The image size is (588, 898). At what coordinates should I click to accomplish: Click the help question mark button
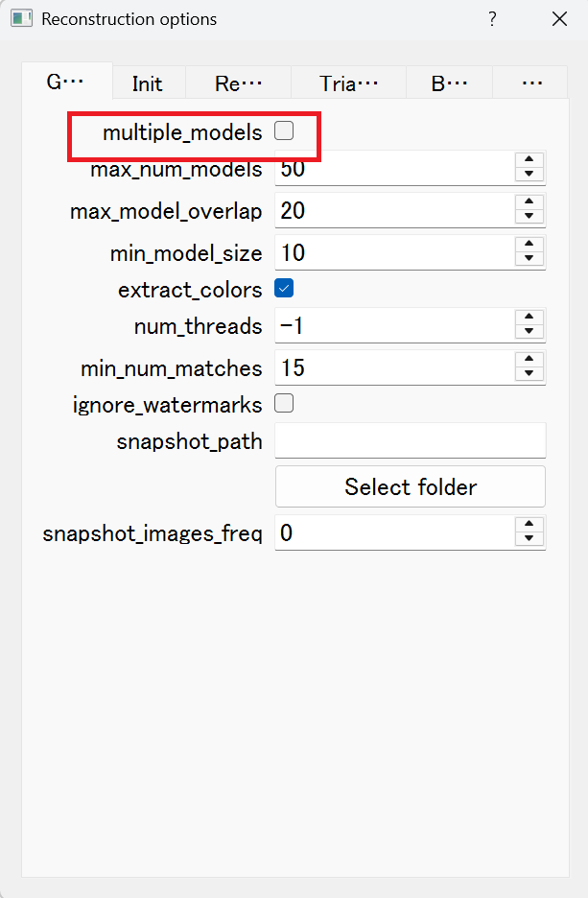(492, 19)
